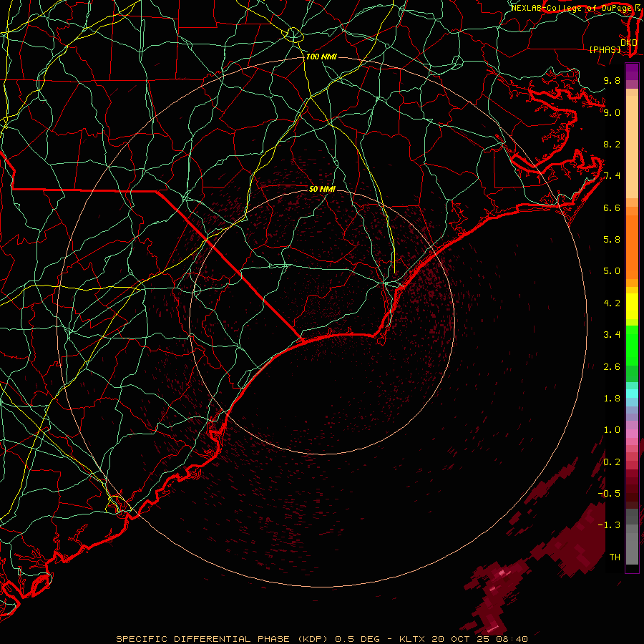Click the 1.8 legend value
The width and height of the screenshot is (644, 644).
point(612,399)
